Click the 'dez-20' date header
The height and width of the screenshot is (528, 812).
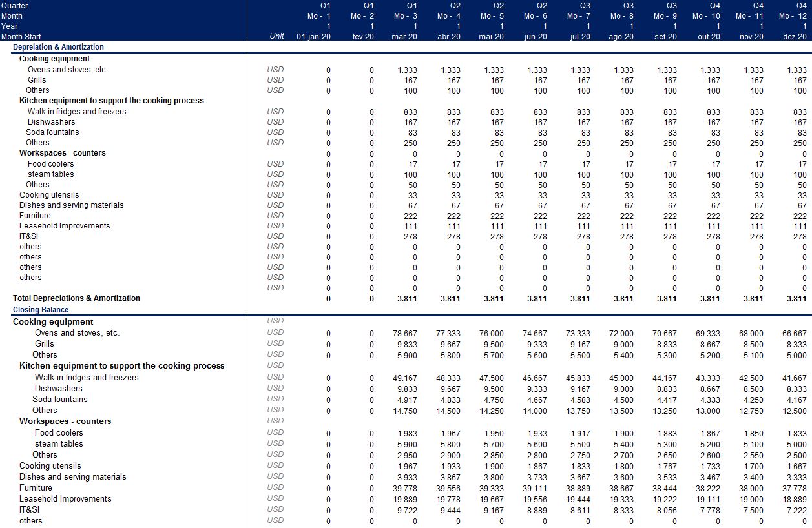click(x=795, y=36)
